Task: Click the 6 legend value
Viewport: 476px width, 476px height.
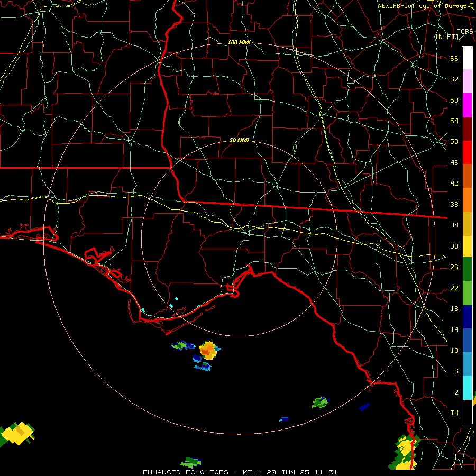Action: pos(456,371)
